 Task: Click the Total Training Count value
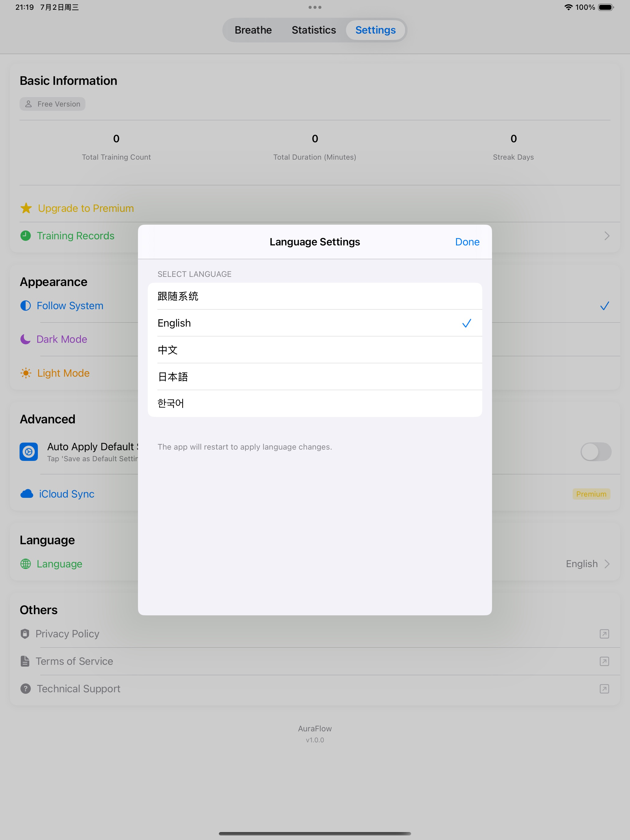click(116, 139)
